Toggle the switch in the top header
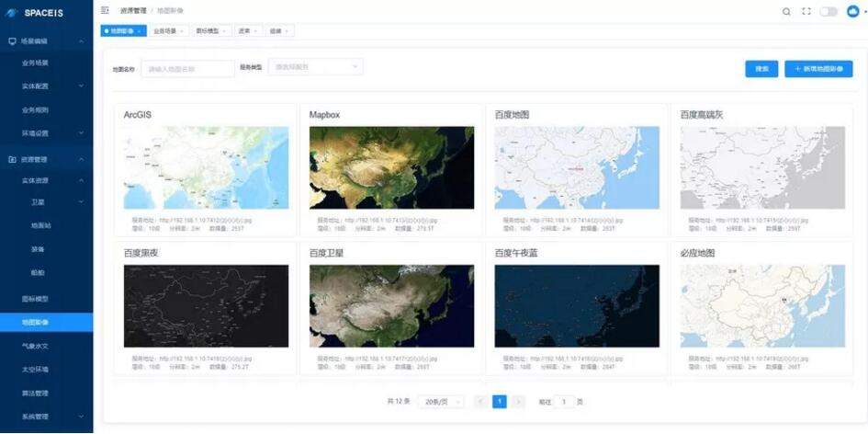Viewport: 868px width, 434px height. 829,12
